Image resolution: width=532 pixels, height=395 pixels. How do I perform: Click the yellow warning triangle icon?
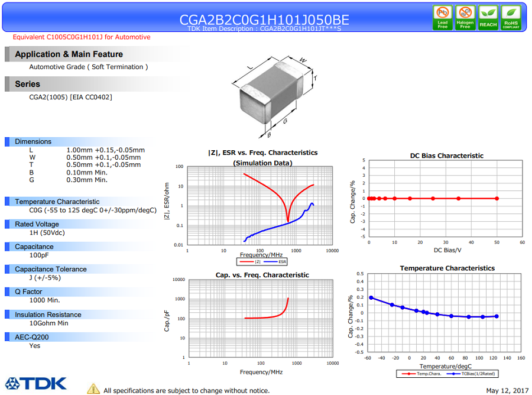93,389
